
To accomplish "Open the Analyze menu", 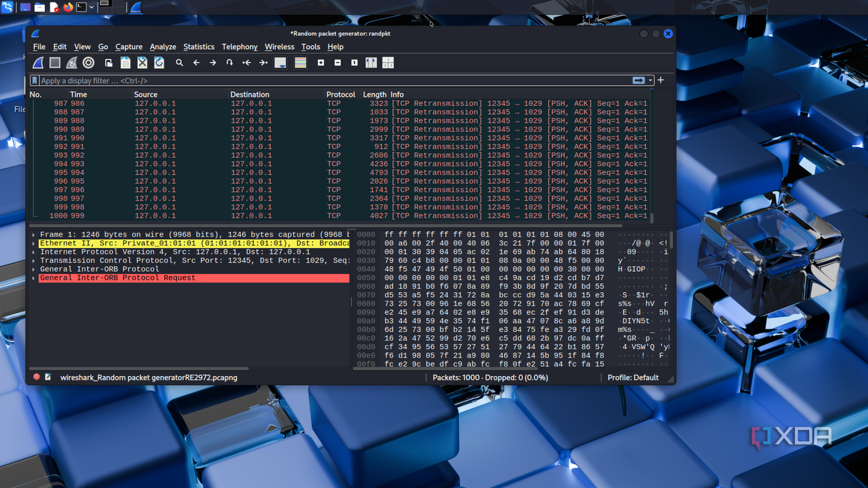I will pyautogui.click(x=163, y=47).
